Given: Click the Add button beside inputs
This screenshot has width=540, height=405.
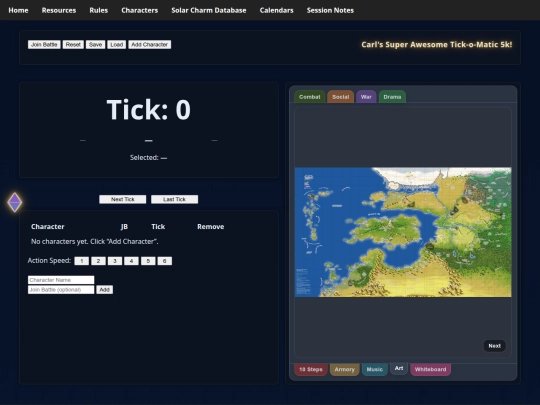Looking at the screenshot, I should (x=104, y=290).
